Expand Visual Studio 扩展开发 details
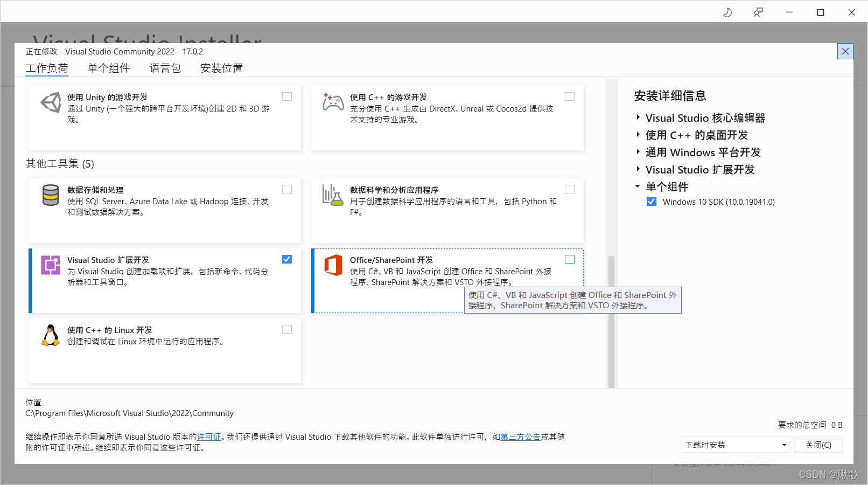The height and width of the screenshot is (485, 868). [638, 169]
